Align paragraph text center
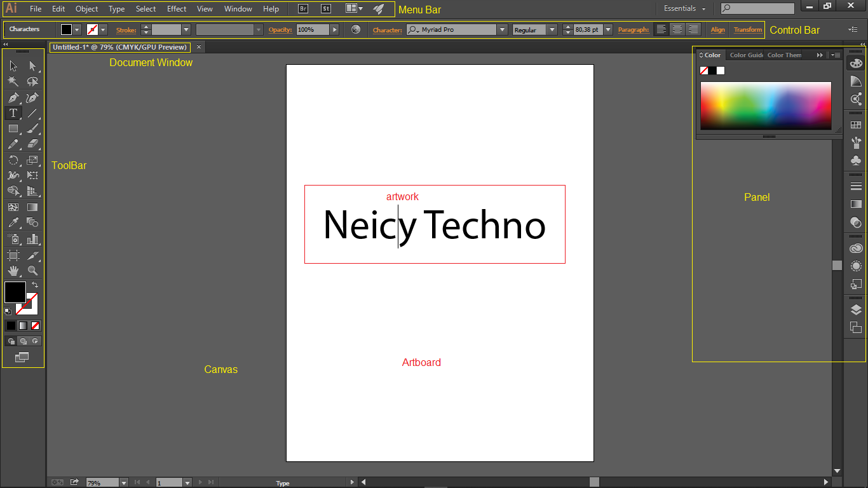This screenshot has height=488, width=868. click(x=677, y=29)
